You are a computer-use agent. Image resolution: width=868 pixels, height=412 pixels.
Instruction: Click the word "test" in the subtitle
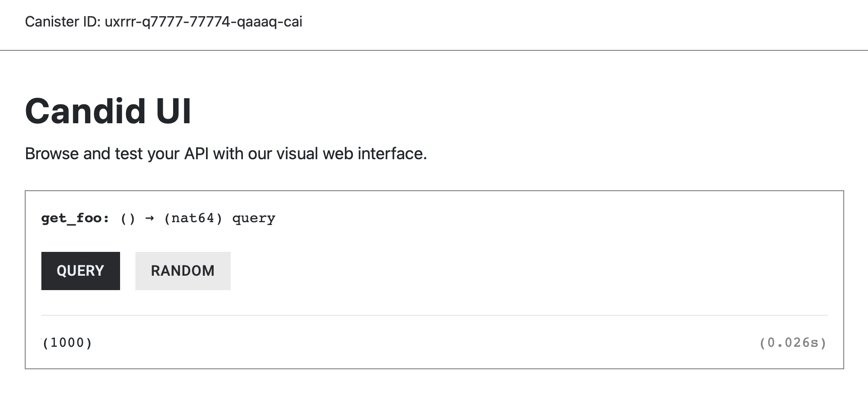(x=129, y=154)
